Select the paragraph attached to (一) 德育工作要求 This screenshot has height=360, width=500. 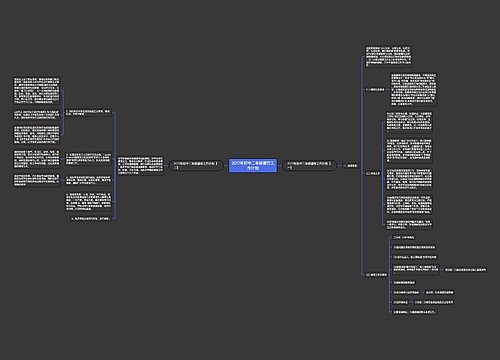[413, 90]
